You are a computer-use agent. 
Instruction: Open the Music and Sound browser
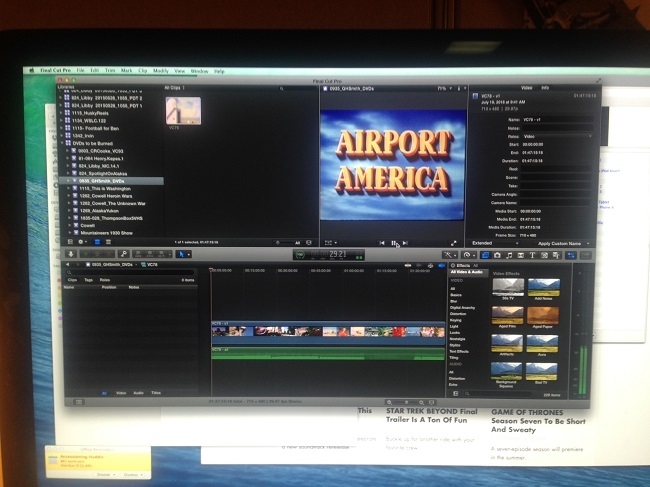click(x=509, y=256)
